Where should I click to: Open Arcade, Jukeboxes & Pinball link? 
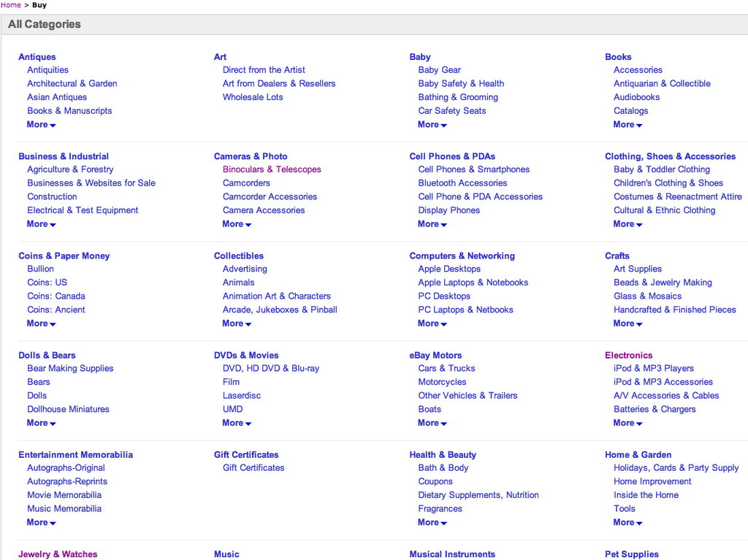(x=280, y=310)
